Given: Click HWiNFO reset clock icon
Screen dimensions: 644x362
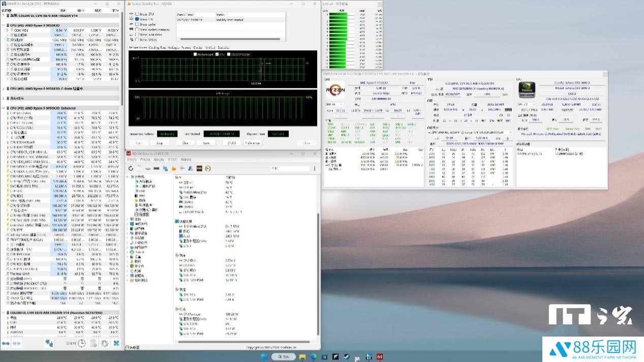Looking at the screenshot, I should point(82,343).
